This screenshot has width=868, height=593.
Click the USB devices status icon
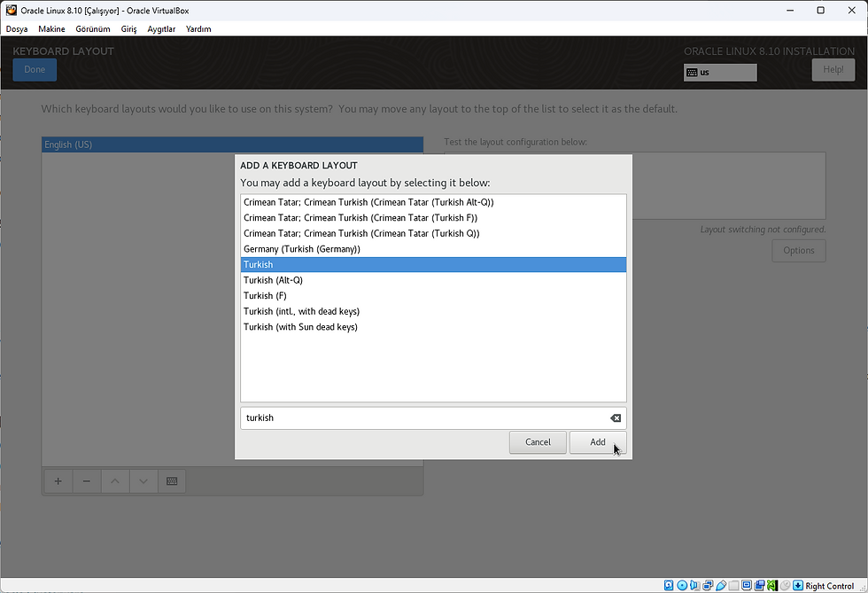[721, 585]
